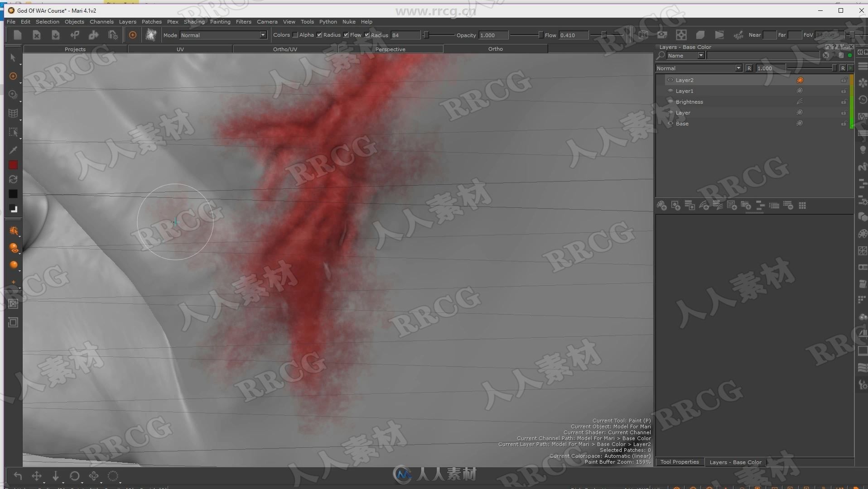Screen dimensions: 868x489
Task: Click the black background color swatch
Action: [x=13, y=194]
